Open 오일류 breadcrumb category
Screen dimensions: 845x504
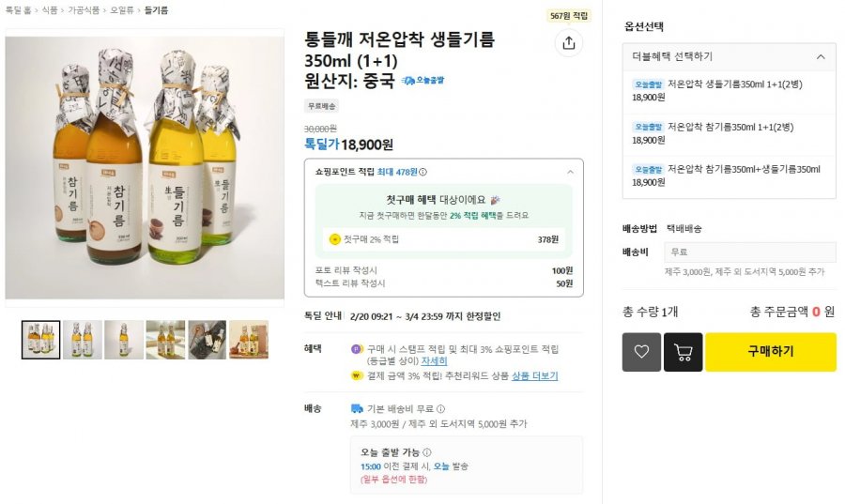[x=122, y=10]
